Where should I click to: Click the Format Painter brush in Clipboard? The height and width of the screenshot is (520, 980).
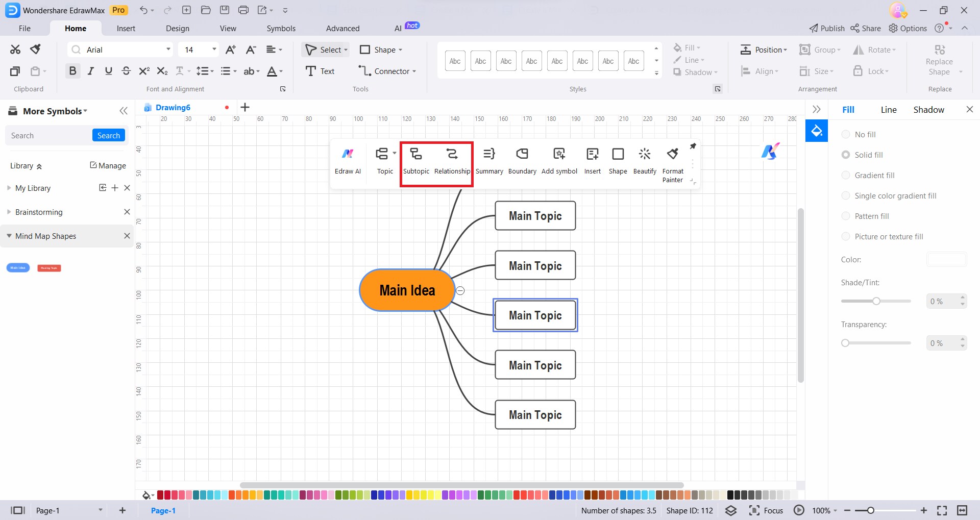coord(35,49)
